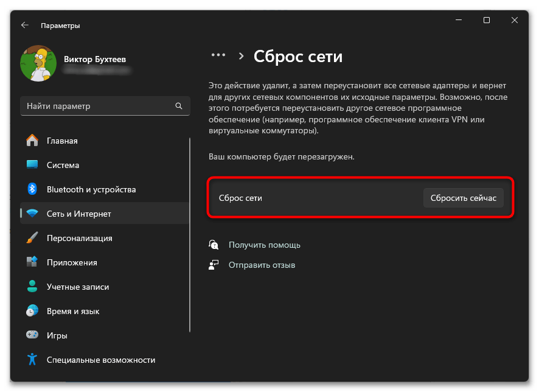Open Специальные возможности label
The image size is (539, 392).
pyautogui.click(x=101, y=360)
